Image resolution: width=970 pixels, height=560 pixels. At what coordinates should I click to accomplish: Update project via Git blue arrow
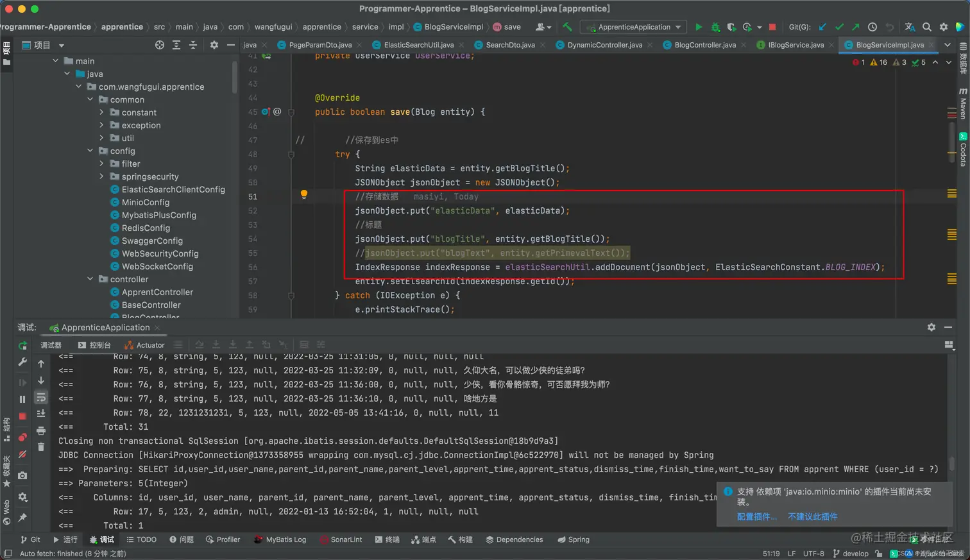pyautogui.click(x=822, y=27)
